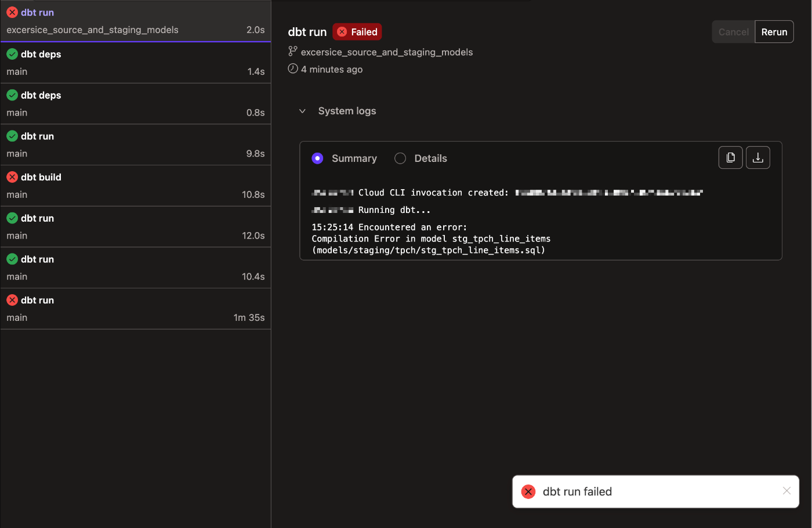Click the clock icon next to '4 minutes ago'
The image size is (812, 528).
coord(293,68)
